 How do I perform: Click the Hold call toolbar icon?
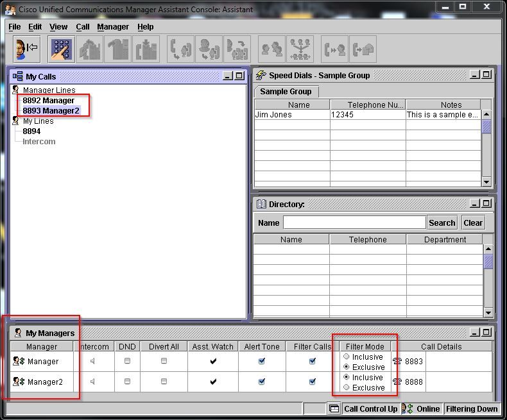pyautogui.click(x=146, y=49)
